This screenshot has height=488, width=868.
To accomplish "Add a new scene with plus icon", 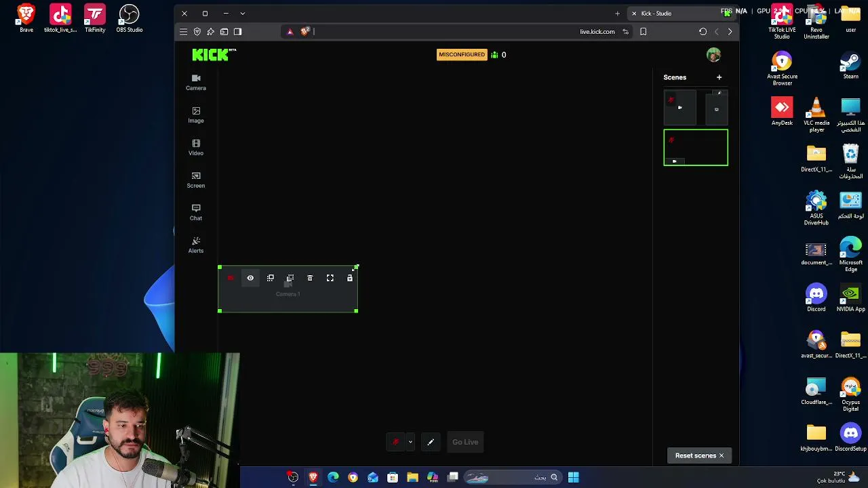I will click(719, 77).
